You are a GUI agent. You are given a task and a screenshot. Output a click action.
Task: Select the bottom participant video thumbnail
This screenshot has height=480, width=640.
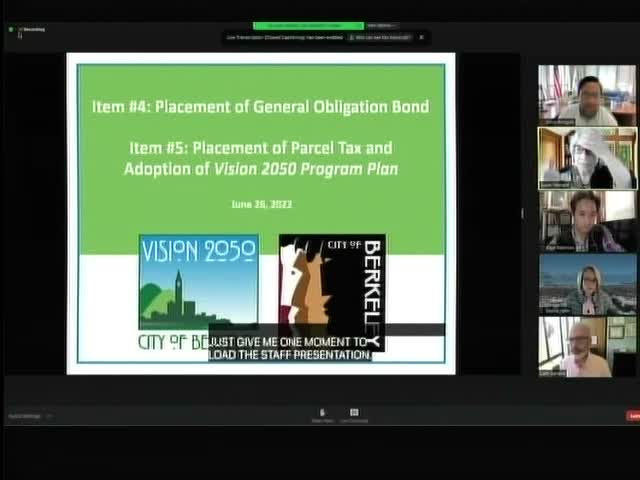(587, 347)
